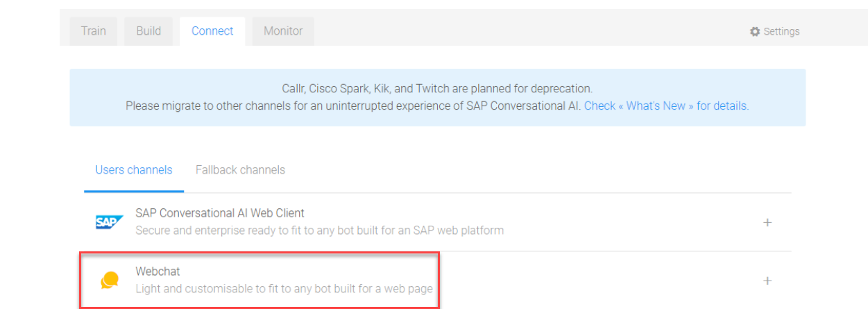Click the Settings gear icon
This screenshot has width=868, height=309.
coord(755,32)
